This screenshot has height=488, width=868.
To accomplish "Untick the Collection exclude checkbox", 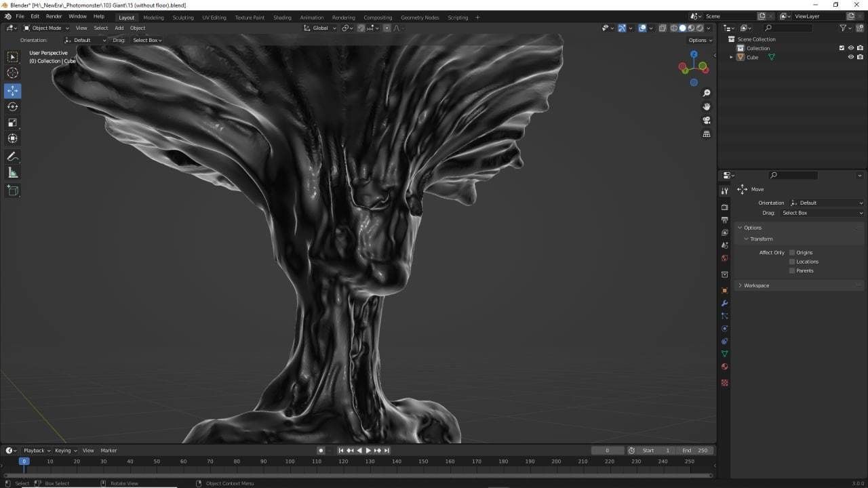I will tap(842, 48).
